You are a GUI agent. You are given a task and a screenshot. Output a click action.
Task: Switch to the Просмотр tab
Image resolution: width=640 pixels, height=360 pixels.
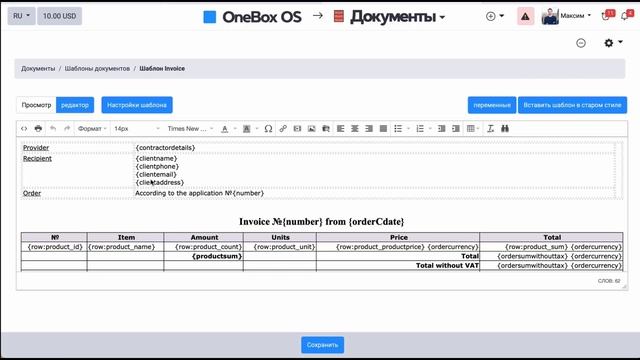pyautogui.click(x=36, y=105)
